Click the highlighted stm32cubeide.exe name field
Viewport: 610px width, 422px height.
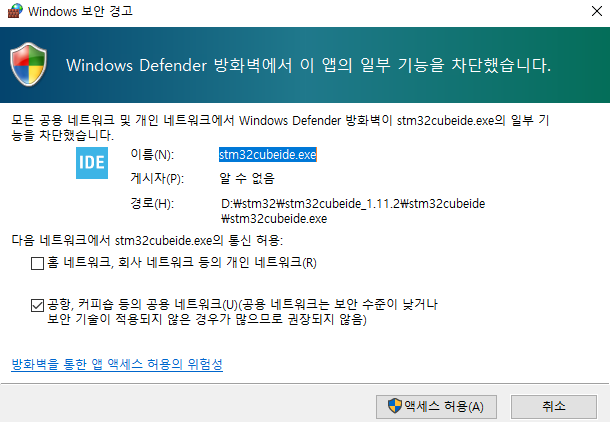coord(268,154)
